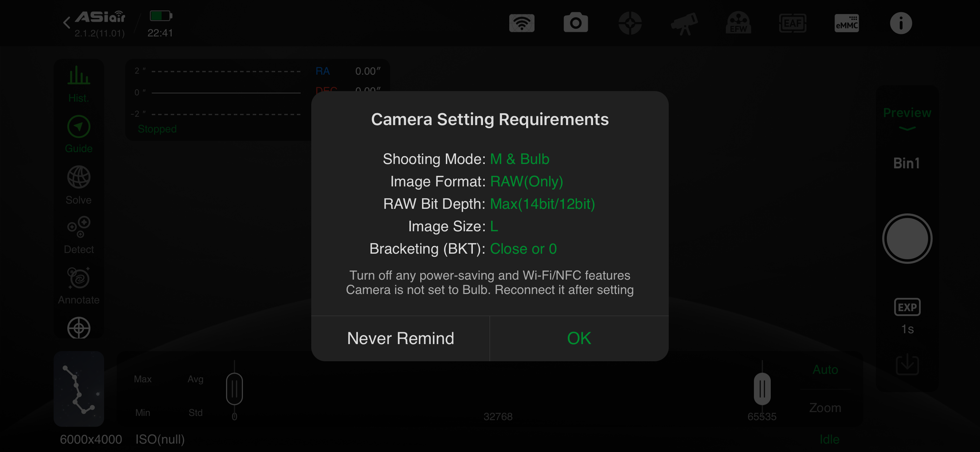Screen dimensions: 980x452
Task: Click Never Remind in dialog
Action: [x=401, y=338]
